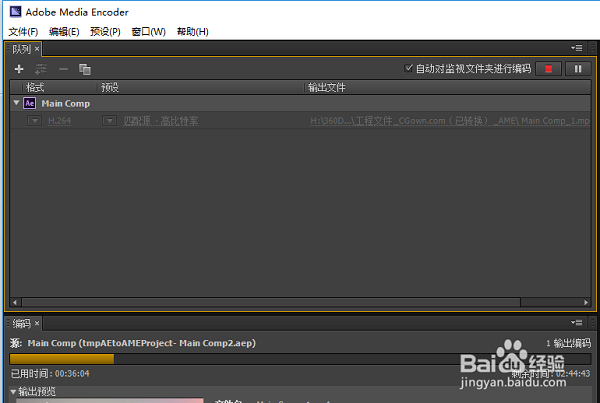Click the 匹配源 - 高比特率 preset link
The height and width of the screenshot is (403, 600).
pyautogui.click(x=161, y=121)
